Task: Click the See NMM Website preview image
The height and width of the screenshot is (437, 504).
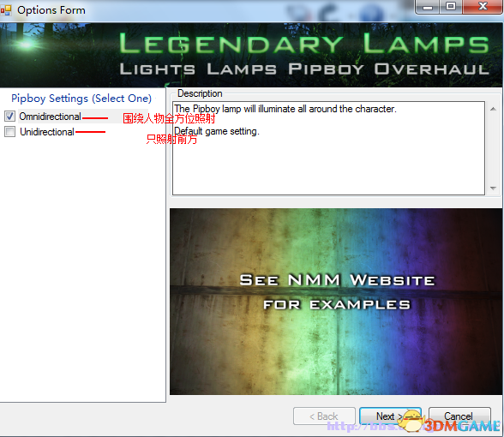Action: [x=336, y=302]
